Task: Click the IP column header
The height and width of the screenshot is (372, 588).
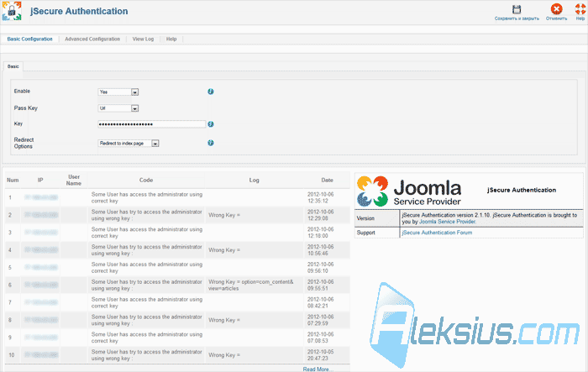Action: 40,180
